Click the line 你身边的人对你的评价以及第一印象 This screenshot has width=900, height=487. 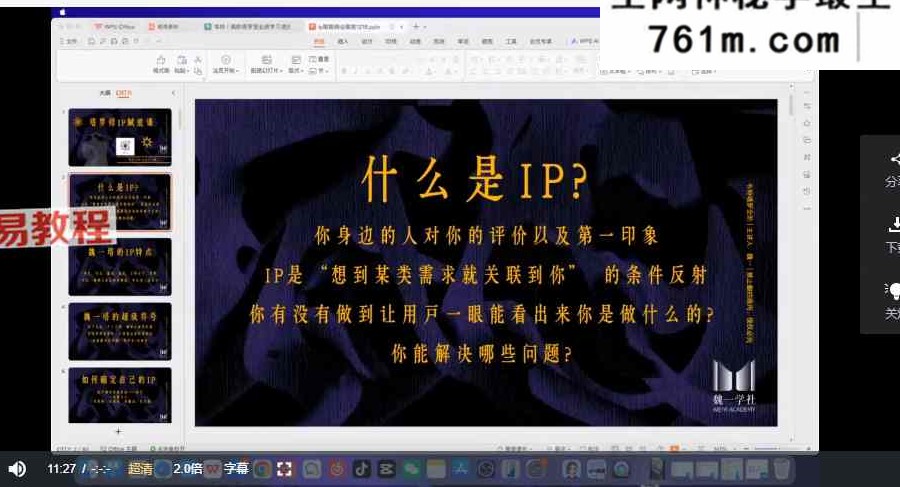(x=487, y=235)
